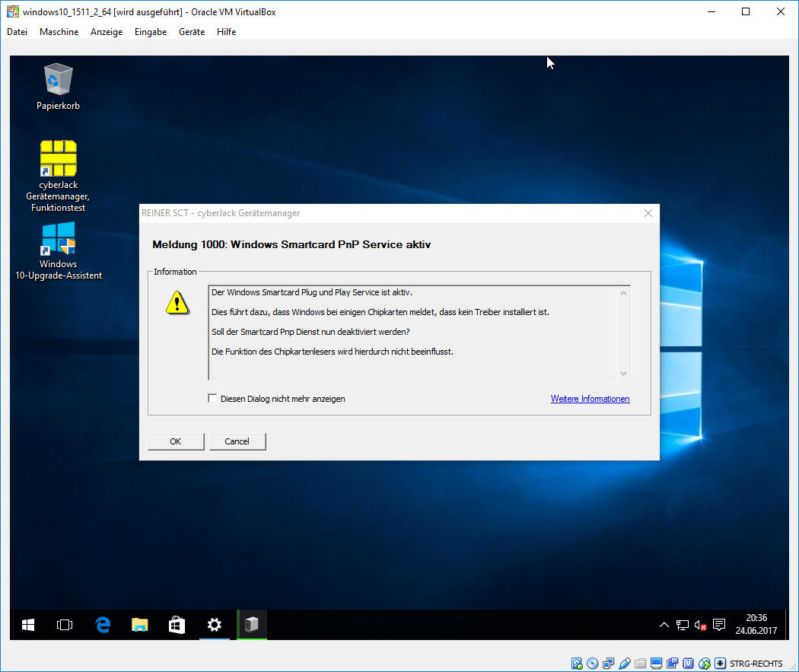The width and height of the screenshot is (799, 672).
Task: Close the cyberJack Gerätemanager dialog
Action: tap(648, 213)
